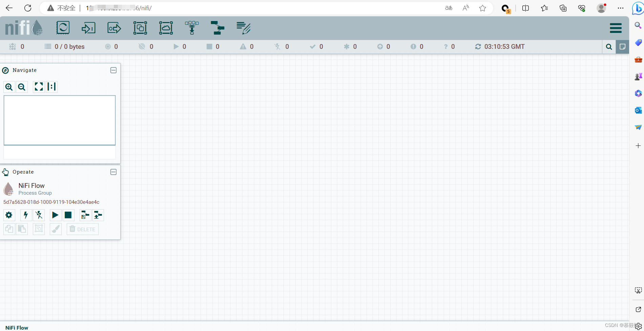Image resolution: width=644 pixels, height=331 pixels.
Task: Select the Label component icon
Action: [x=243, y=28]
